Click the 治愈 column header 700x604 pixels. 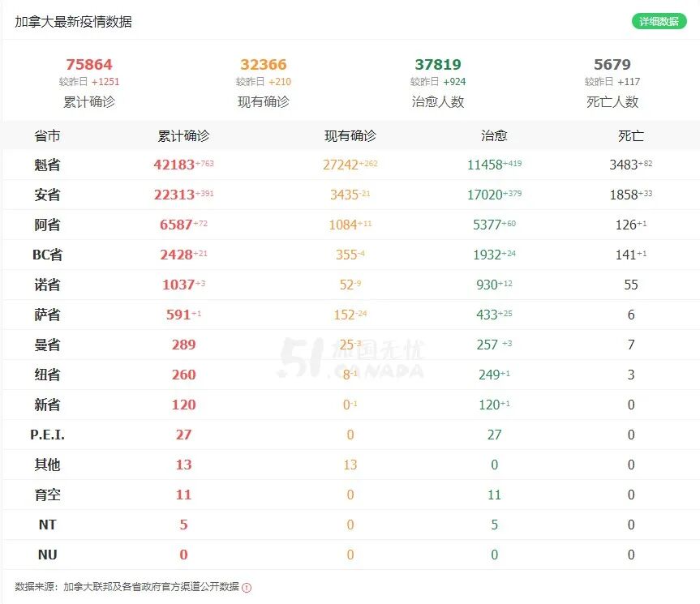[494, 135]
